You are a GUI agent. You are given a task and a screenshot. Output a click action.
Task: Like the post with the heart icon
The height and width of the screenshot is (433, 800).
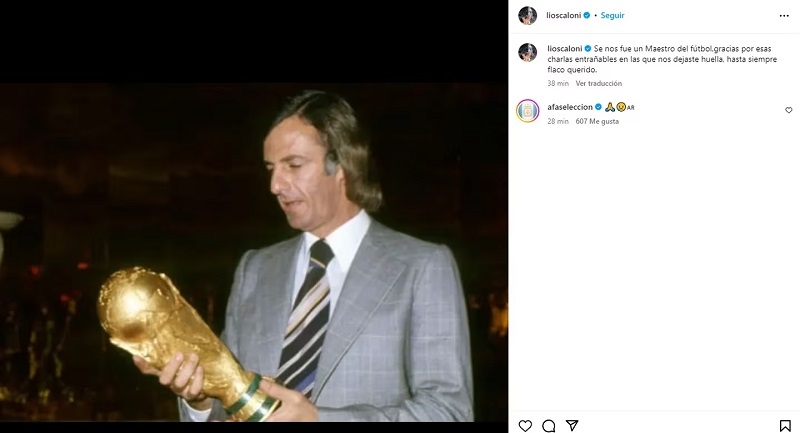tap(525, 425)
